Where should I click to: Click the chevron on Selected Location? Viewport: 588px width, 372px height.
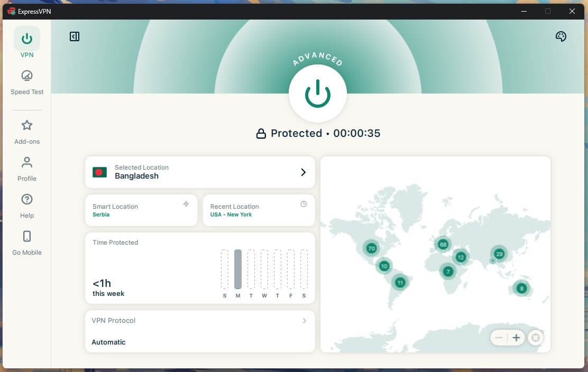(x=304, y=172)
